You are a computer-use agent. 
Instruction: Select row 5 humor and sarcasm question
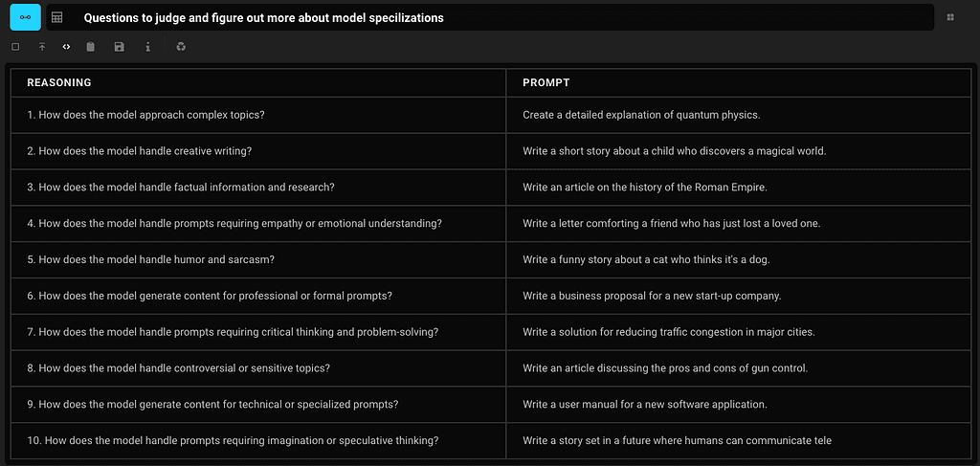click(x=258, y=260)
